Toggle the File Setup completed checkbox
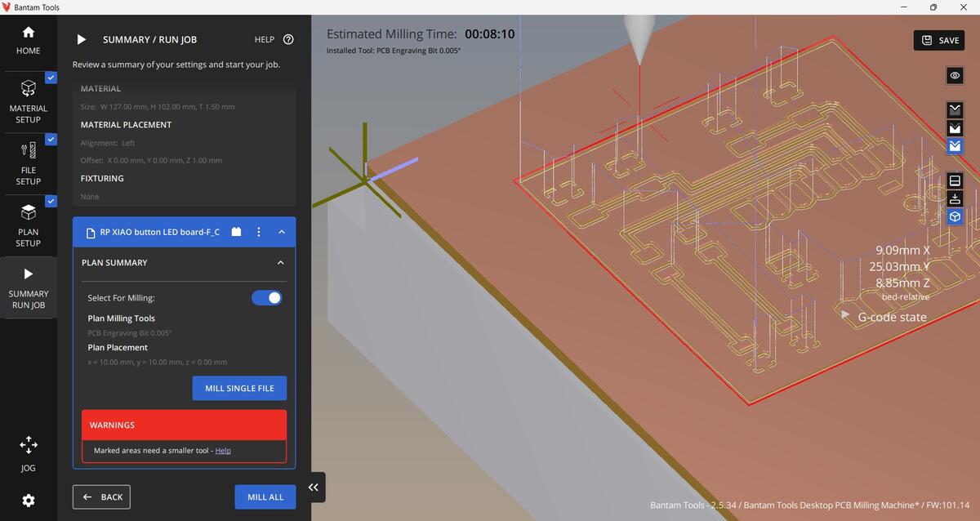This screenshot has width=980, height=521. coord(51,140)
